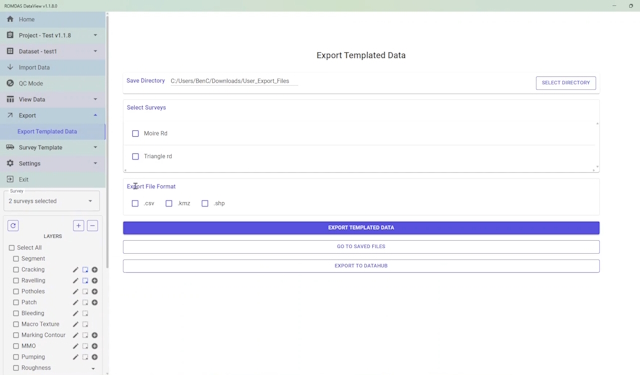
Task: Check the Pumping layer checkbox
Action: click(16, 357)
